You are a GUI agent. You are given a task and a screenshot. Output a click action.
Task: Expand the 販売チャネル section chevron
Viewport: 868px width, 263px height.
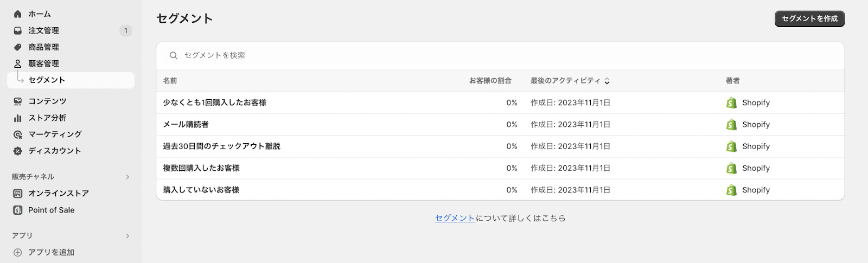(x=127, y=177)
